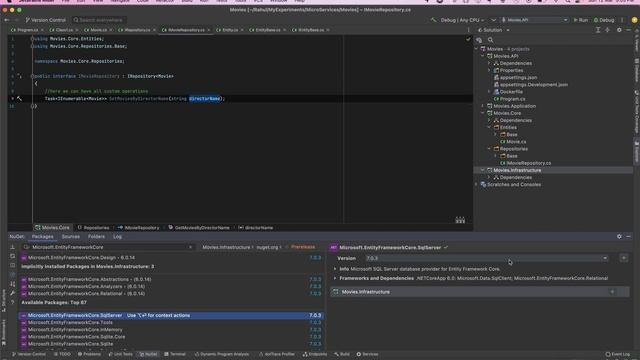
Task: Click the NuGet wrench settings icon in sidebar
Action: coord(13,293)
